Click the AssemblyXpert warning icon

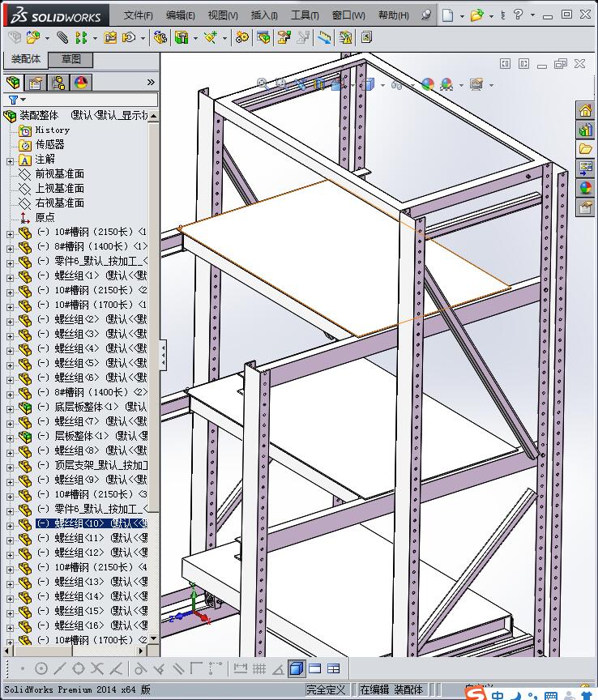345,37
